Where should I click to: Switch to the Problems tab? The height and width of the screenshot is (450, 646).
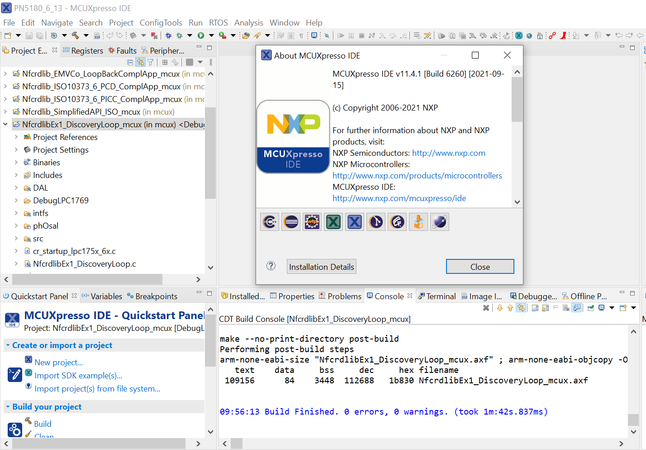click(x=340, y=296)
